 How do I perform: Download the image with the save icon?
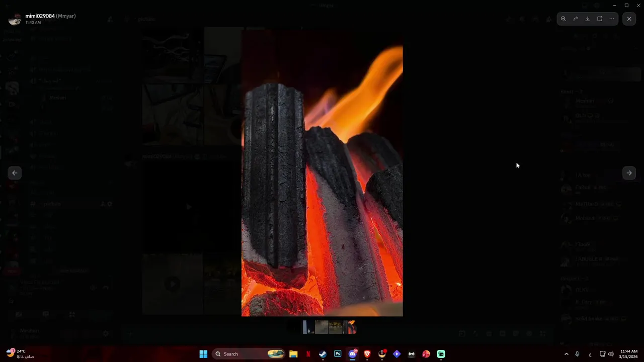click(x=588, y=19)
